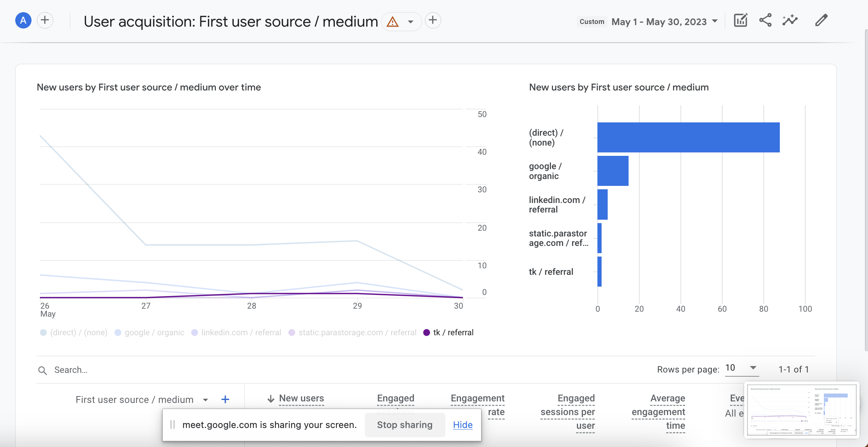Click the warning triangle icon on report title
868x447 pixels.
pos(393,21)
